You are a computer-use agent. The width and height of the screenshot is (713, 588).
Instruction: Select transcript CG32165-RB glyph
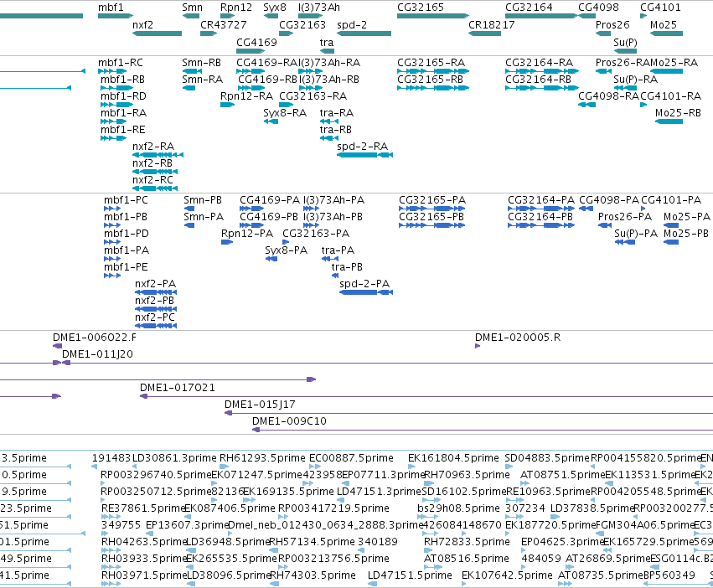(433, 88)
